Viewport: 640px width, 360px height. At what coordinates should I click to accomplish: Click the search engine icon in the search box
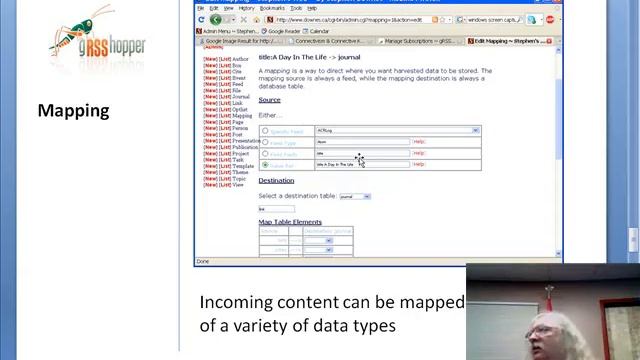click(460, 20)
